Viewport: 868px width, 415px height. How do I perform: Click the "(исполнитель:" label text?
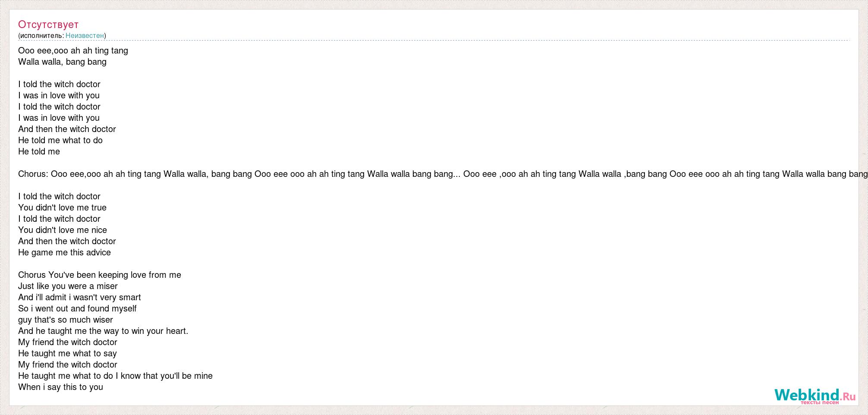point(41,35)
